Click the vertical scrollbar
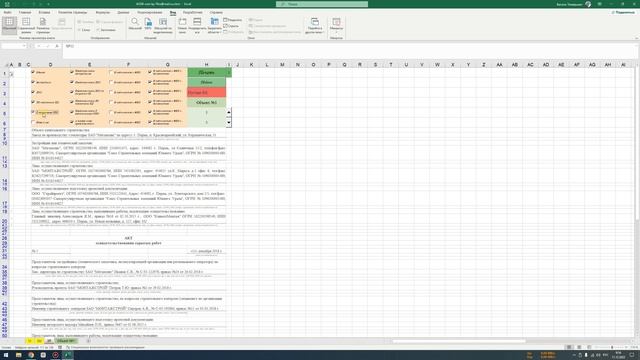The height and width of the screenshot is (360, 640). coord(637,143)
